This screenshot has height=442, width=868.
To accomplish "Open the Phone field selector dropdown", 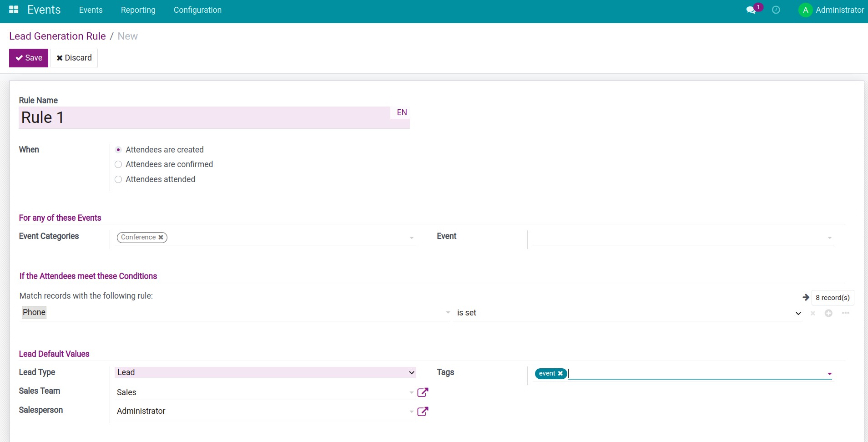I will point(448,312).
